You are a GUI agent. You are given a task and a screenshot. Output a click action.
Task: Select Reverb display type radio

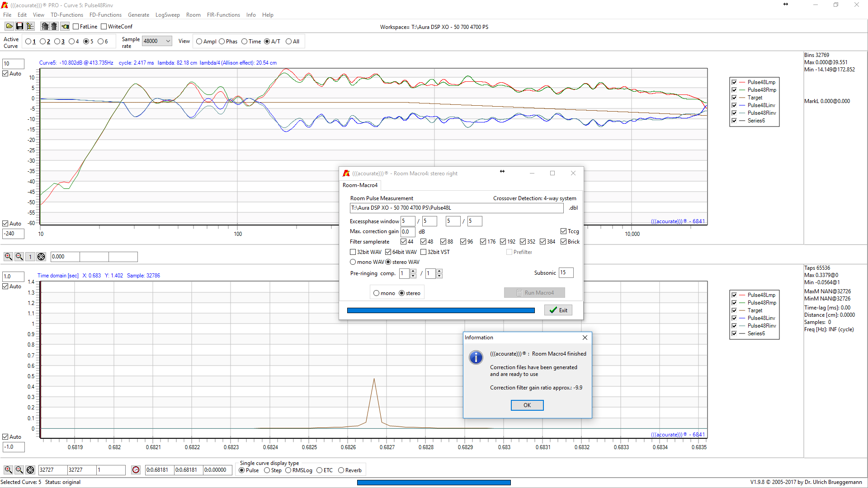[341, 470]
